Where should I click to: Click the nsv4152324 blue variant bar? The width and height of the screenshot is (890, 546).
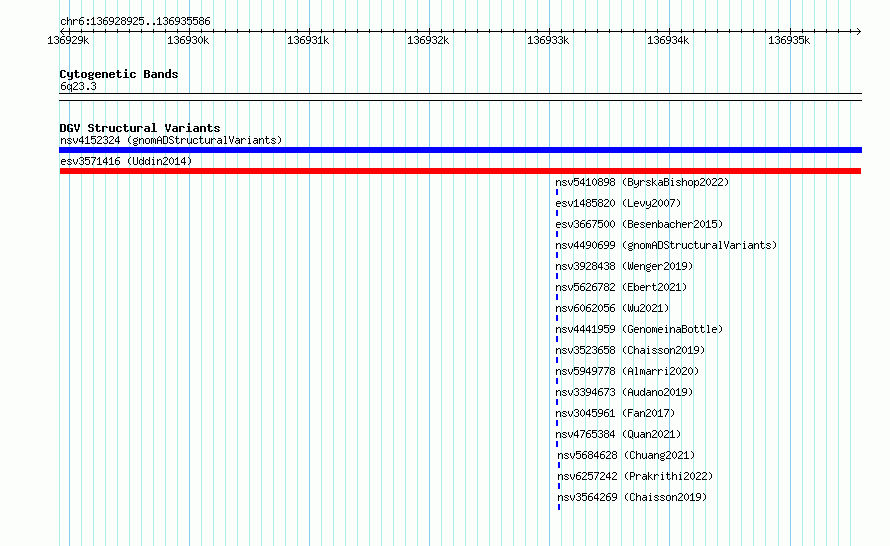tap(460, 150)
